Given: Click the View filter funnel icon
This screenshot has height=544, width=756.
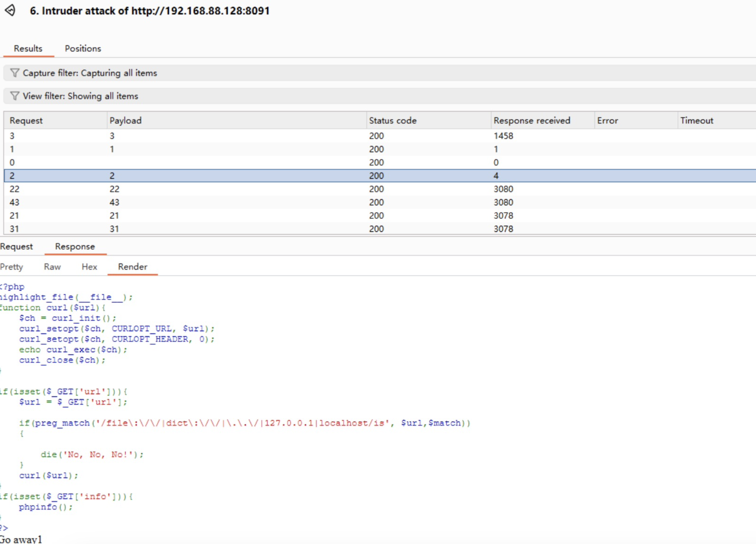Looking at the screenshot, I should tap(15, 96).
